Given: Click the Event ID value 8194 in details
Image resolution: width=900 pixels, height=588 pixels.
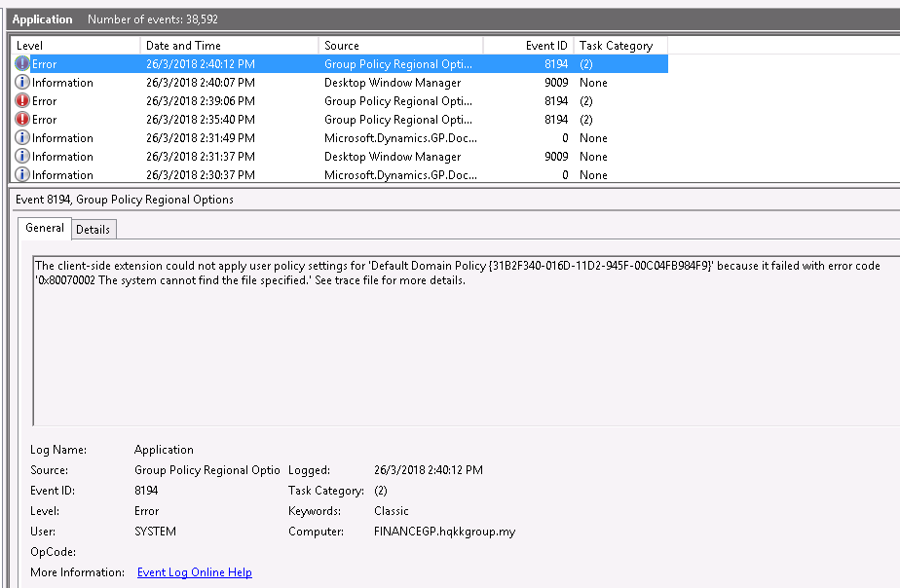Looking at the screenshot, I should (146, 491).
